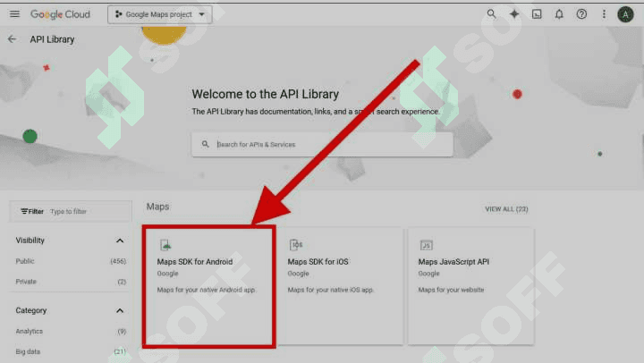The width and height of the screenshot is (644, 363).
Task: Click the Filter lines icon
Action: point(24,212)
